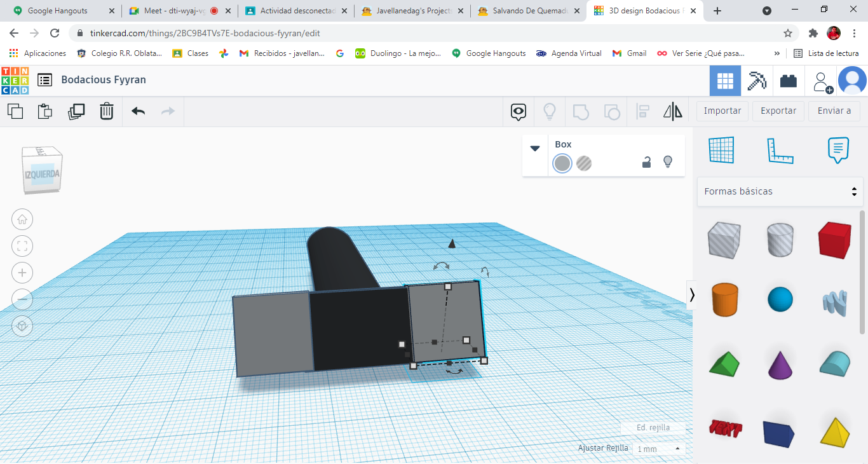This screenshot has width=868, height=464.
Task: Click the Ed. rejilla button
Action: tap(653, 428)
